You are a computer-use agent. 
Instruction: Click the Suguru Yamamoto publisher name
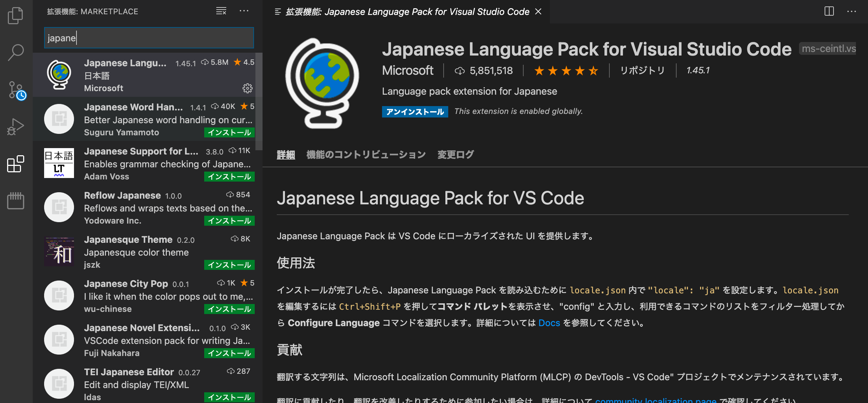point(122,132)
